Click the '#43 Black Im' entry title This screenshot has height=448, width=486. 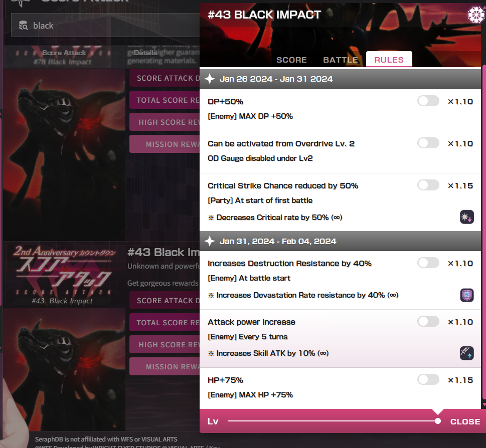coord(164,253)
